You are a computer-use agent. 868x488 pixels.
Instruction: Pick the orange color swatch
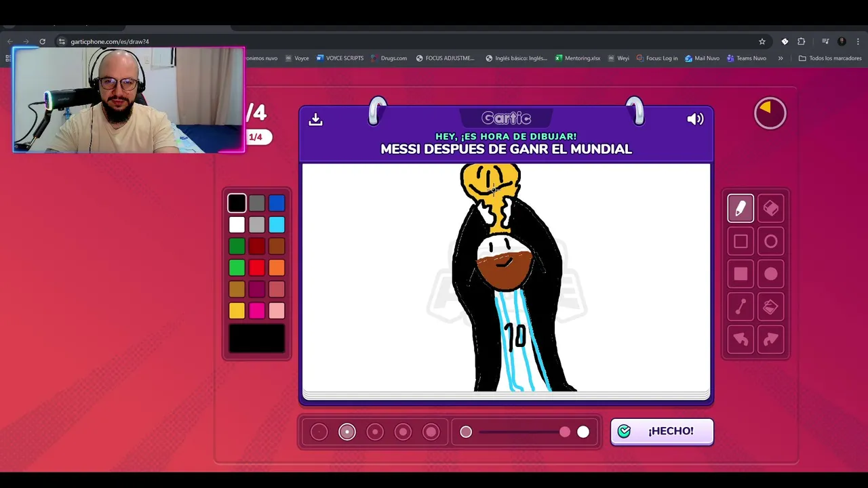coord(276,268)
